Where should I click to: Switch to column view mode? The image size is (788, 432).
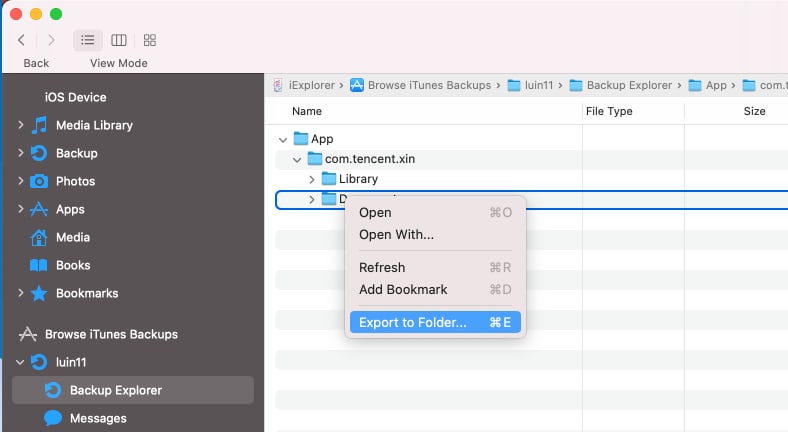click(119, 40)
